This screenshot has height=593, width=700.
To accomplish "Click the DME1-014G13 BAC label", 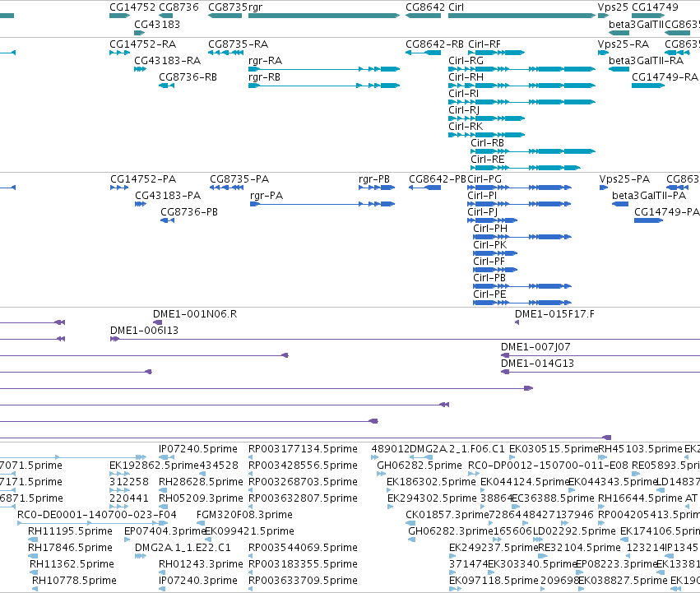I will (537, 364).
